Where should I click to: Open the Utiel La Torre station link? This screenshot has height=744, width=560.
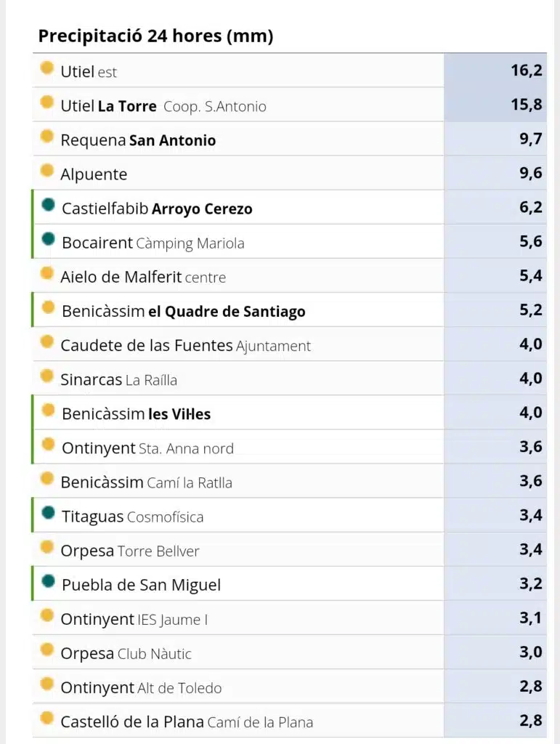[163, 106]
